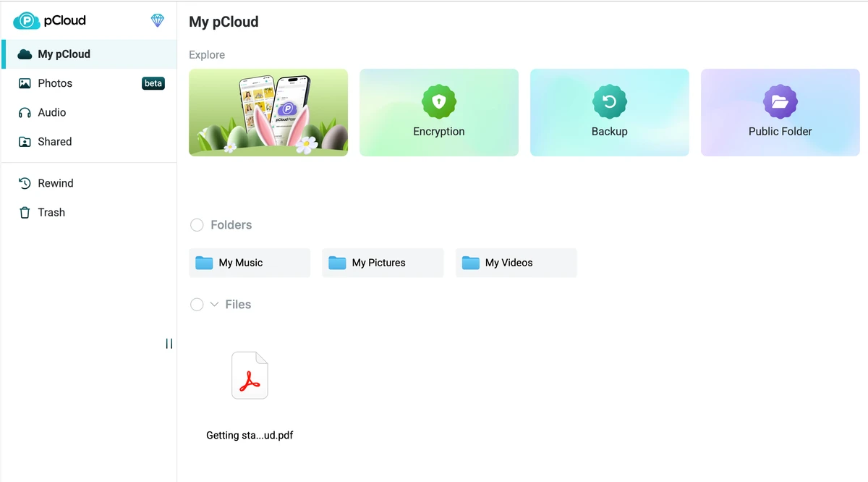Open Audio in the sidebar
This screenshot has height=482, width=868.
(89, 113)
